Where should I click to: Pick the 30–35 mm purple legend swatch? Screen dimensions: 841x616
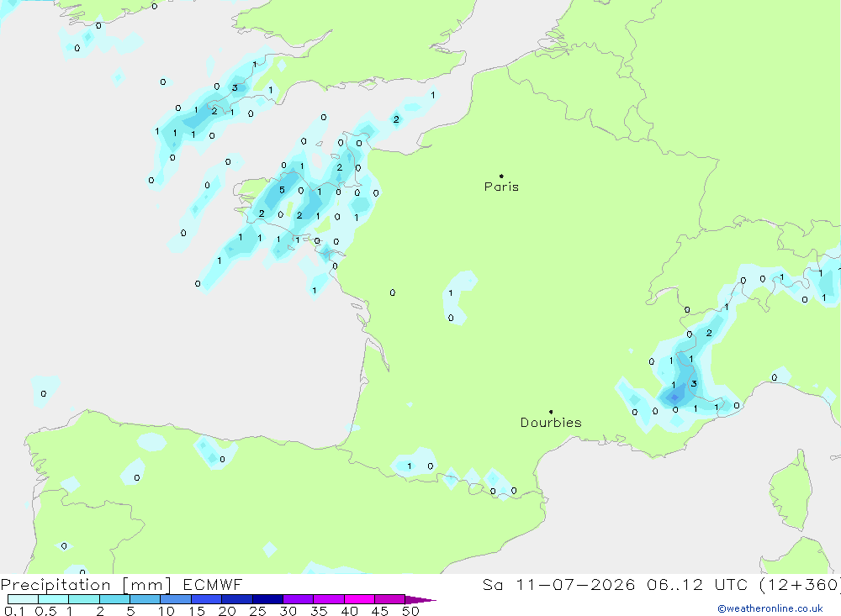pyautogui.click(x=299, y=599)
